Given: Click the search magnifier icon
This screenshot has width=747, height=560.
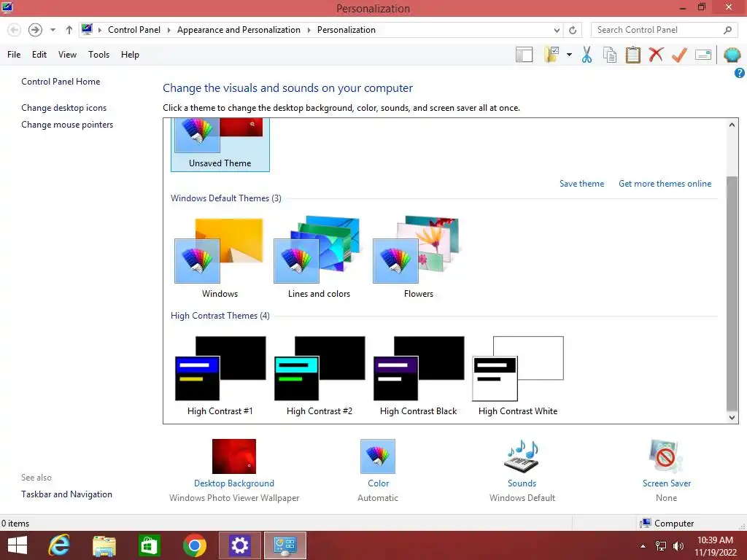Looking at the screenshot, I should click(727, 30).
